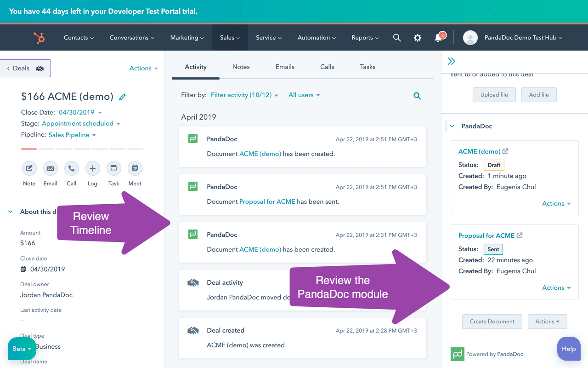Click the HubSpot sprocket logo
Viewport: 588px width, 368px height.
[39, 38]
